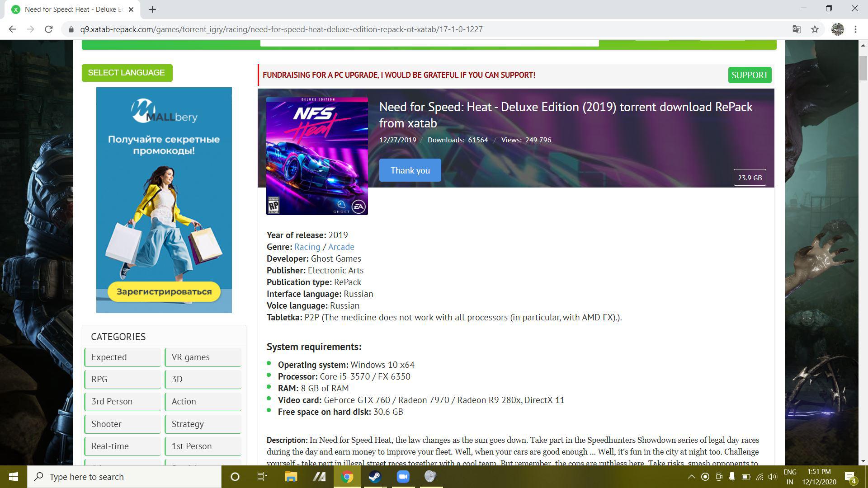Open the Strategy category
This screenshot has width=868, height=488.
click(203, 424)
